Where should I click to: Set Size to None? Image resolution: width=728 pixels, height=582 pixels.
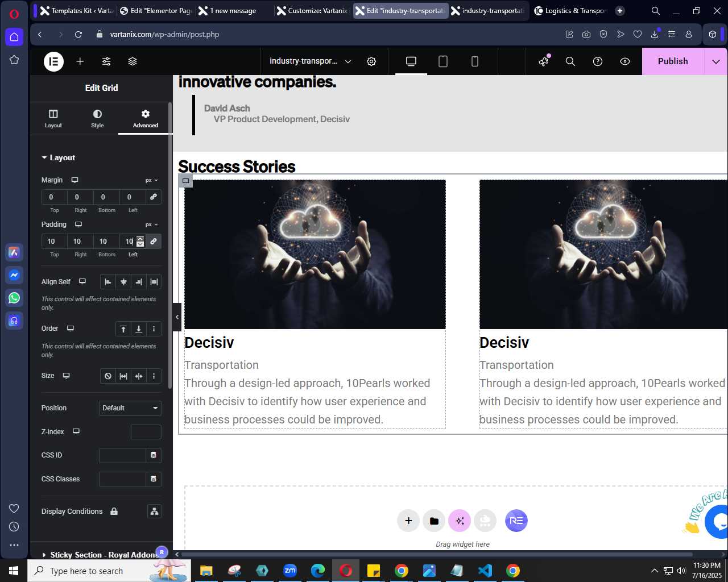point(107,376)
